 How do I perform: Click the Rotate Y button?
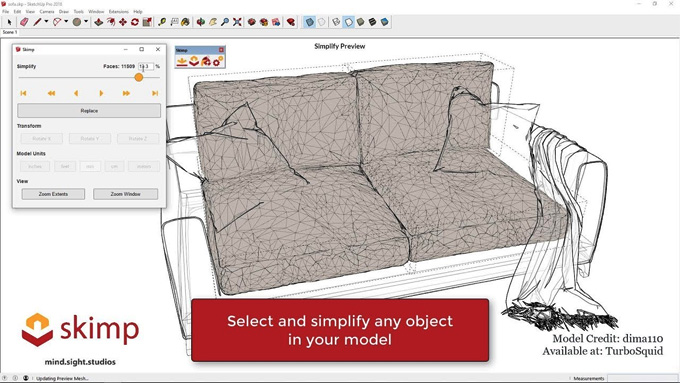pos(90,138)
